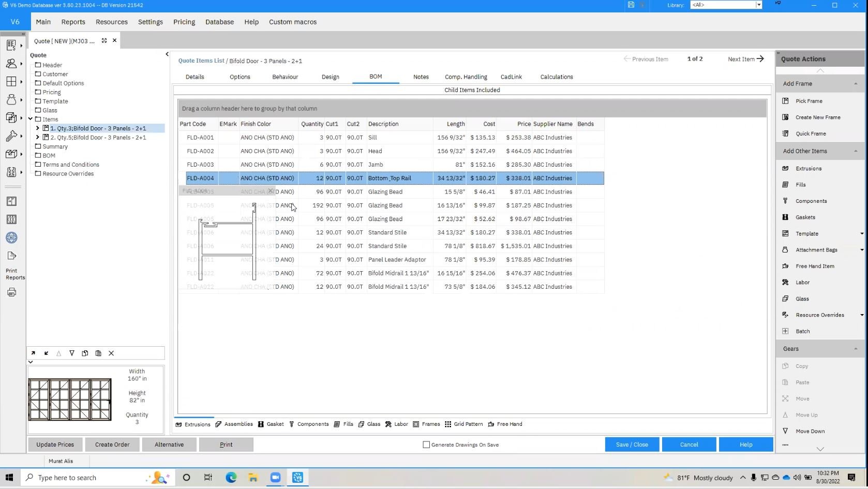Enable Generate Drawings On Save

point(426,444)
